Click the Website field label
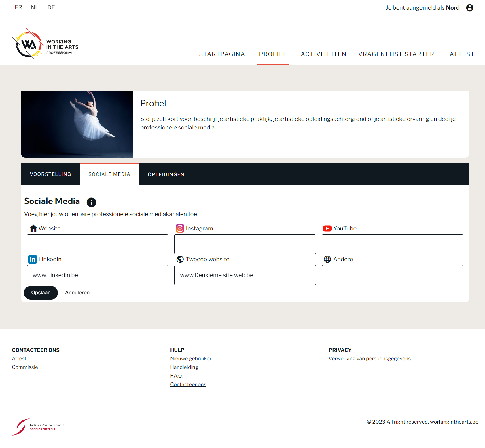This screenshot has width=485, height=448. [x=50, y=228]
